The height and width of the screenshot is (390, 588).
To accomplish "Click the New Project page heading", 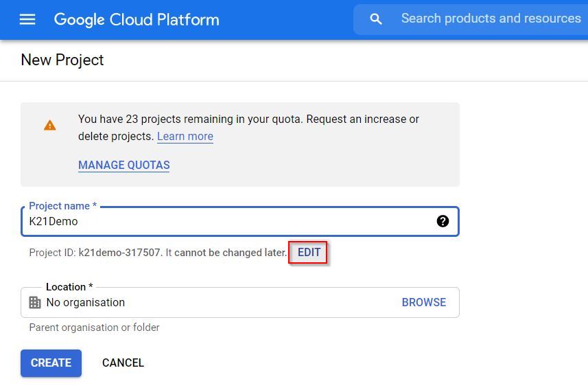I will click(62, 60).
